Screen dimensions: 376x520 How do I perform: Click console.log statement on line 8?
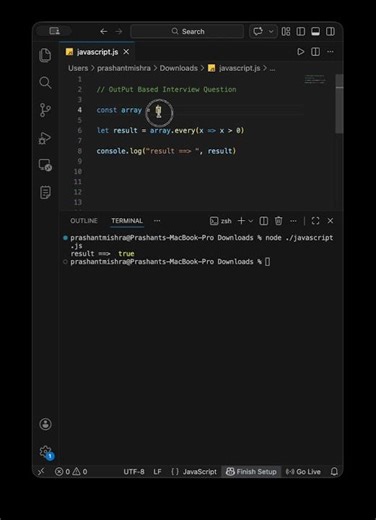point(166,151)
